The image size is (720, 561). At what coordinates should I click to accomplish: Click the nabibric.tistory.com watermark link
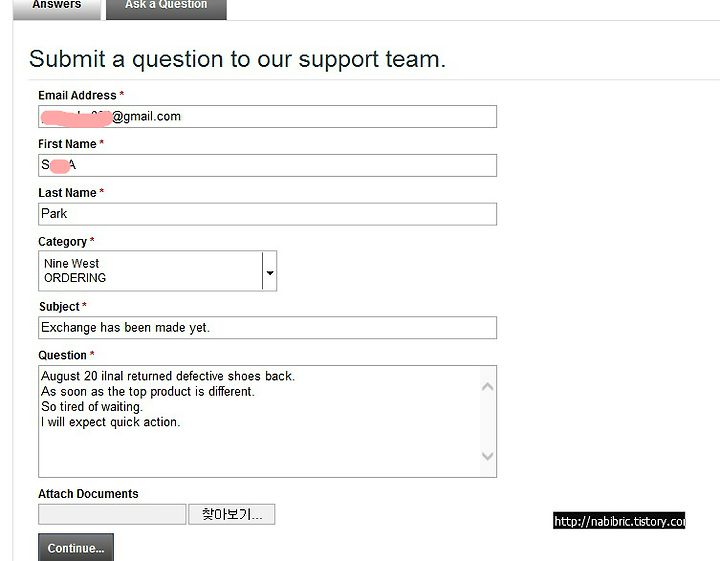[x=619, y=521]
